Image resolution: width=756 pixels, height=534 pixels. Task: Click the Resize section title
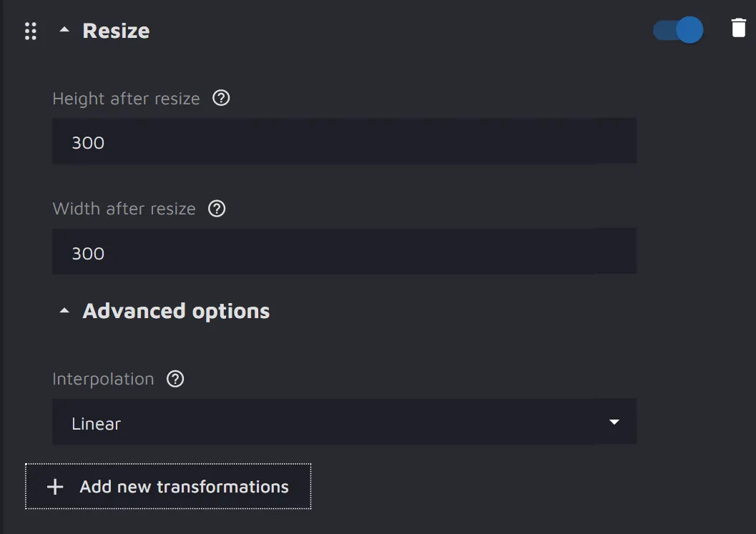(116, 31)
